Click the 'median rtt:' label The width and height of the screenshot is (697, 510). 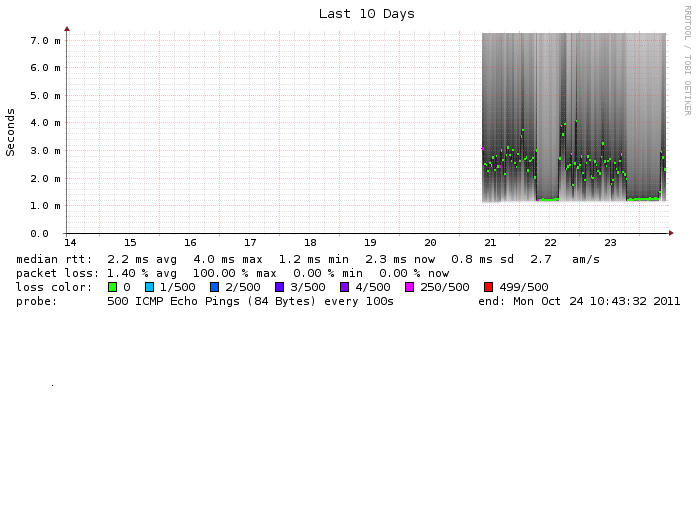tap(54, 259)
